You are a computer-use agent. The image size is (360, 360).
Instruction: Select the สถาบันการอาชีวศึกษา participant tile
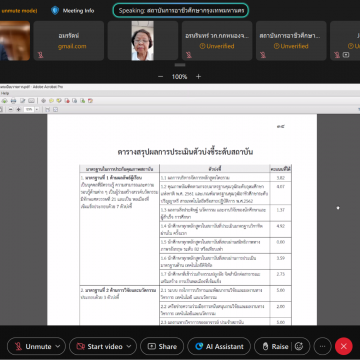click(291, 41)
